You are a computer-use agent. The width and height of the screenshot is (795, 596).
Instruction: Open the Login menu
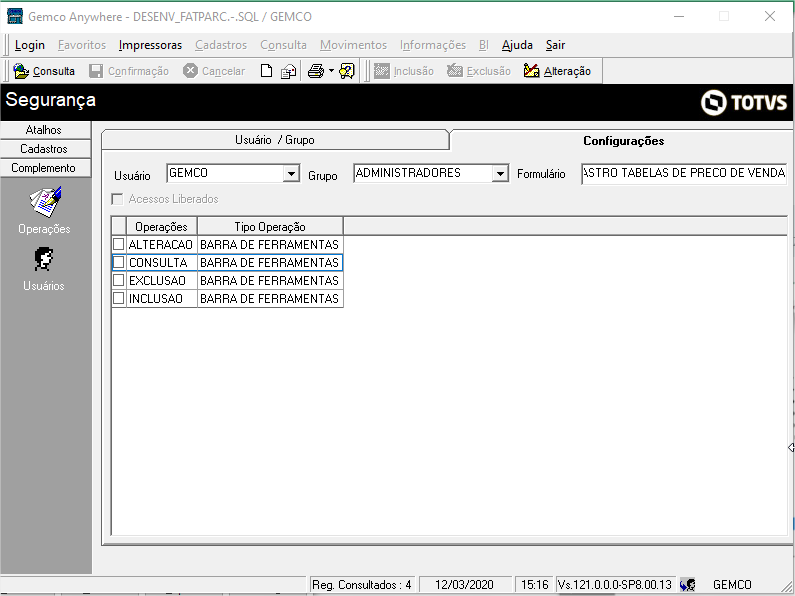coord(29,45)
